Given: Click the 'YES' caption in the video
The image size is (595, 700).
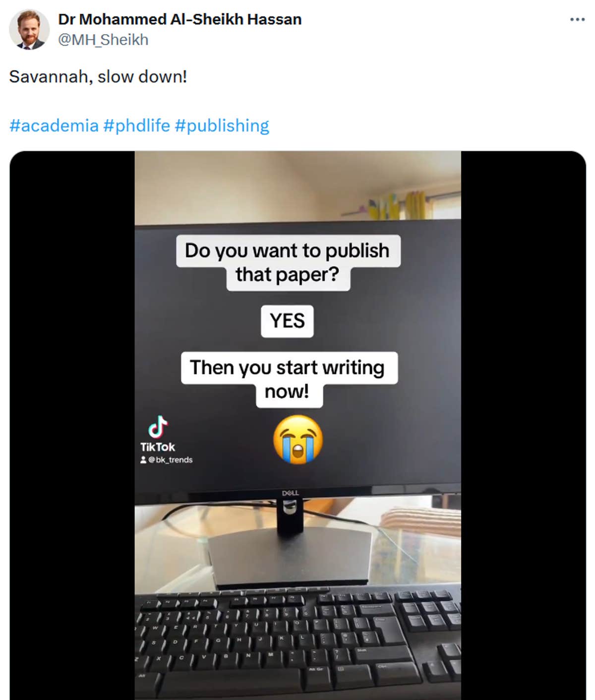Looking at the screenshot, I should coord(287,321).
